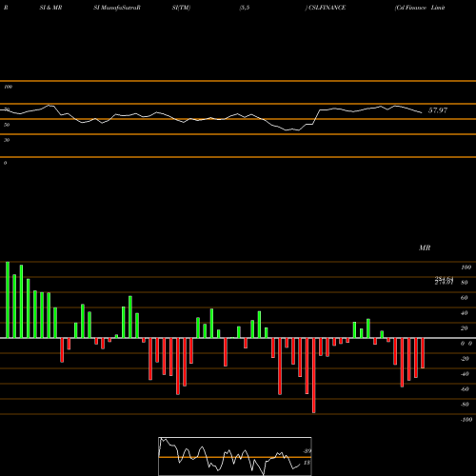This screenshot has height=476, width=476.
Task: Click the '20' label on MR right axis
Action: (465, 328)
